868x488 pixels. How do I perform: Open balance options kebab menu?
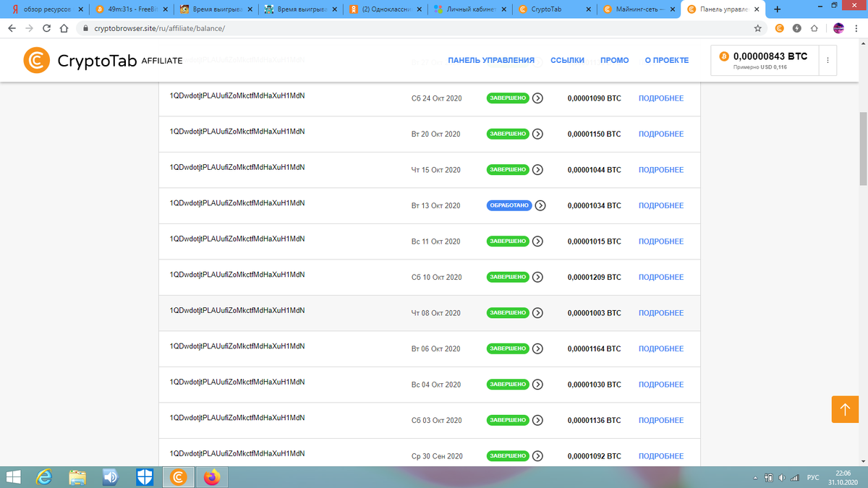tap(827, 61)
